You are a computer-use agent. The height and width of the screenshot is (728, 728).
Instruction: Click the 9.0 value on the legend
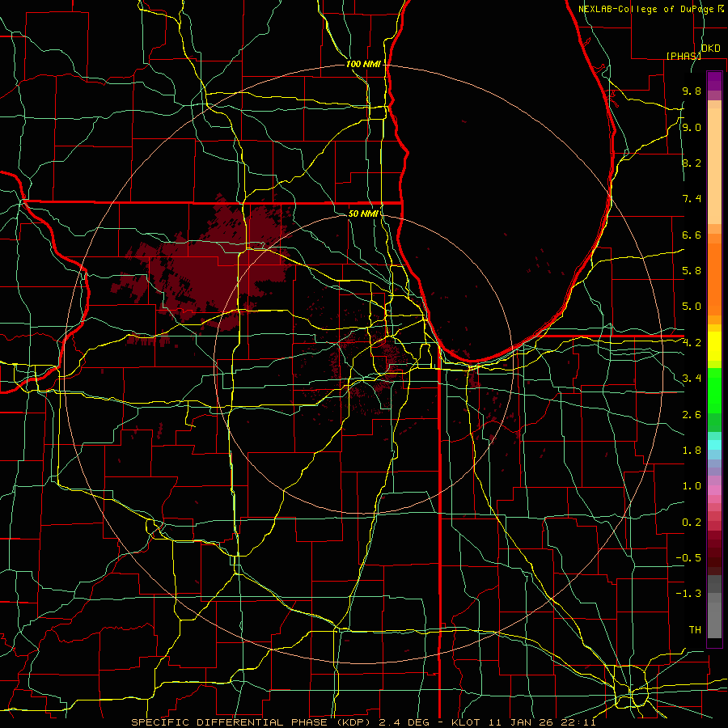(692, 127)
